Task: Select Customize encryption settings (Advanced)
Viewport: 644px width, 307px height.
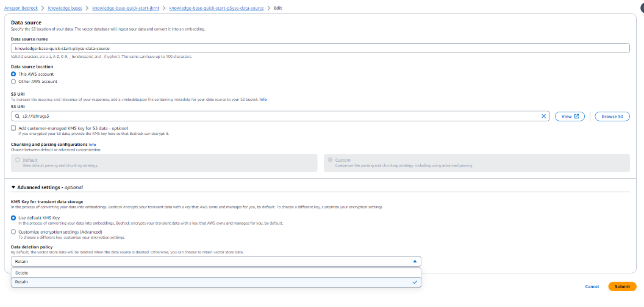Action: (x=13, y=232)
